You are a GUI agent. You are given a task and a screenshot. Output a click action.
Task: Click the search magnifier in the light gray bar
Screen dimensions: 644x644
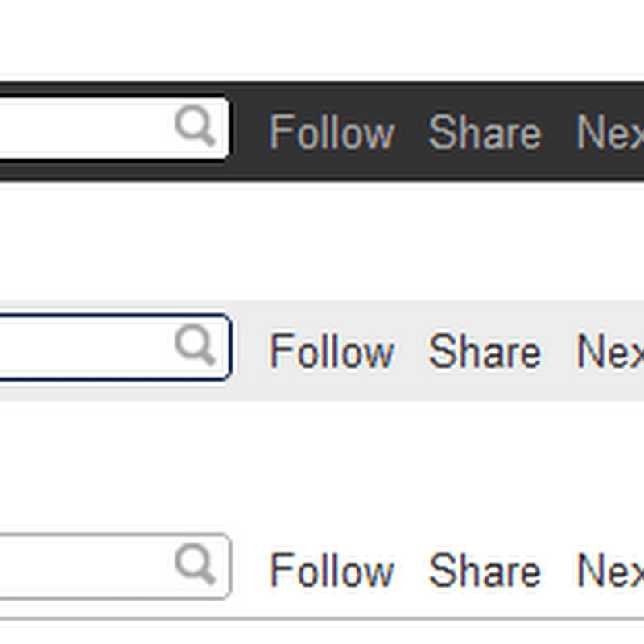click(195, 345)
